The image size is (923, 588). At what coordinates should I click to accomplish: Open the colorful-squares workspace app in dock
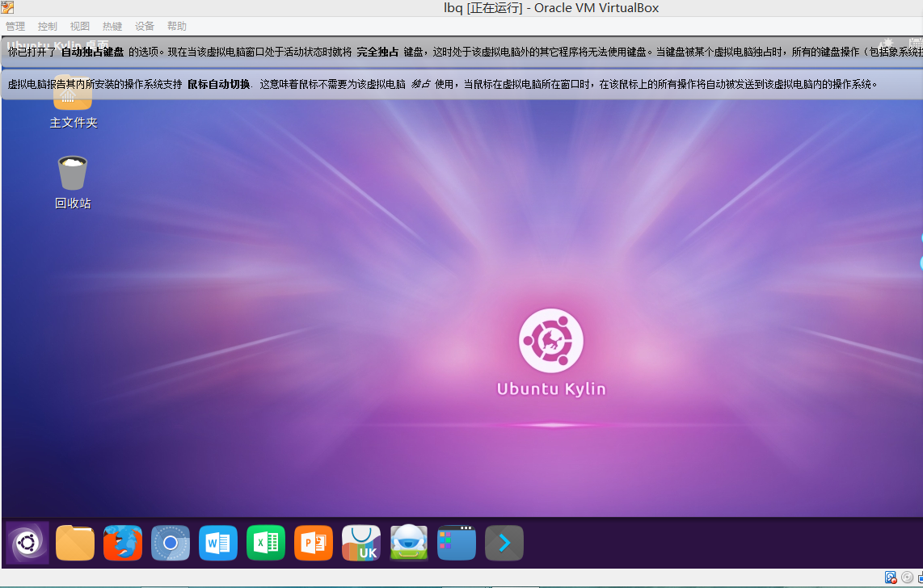457,542
